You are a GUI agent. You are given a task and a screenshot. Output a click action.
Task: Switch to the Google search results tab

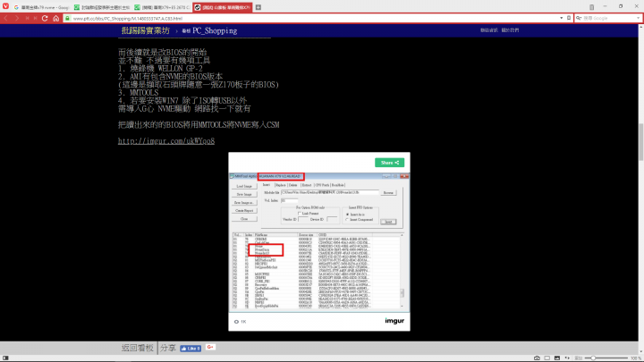(x=41, y=7)
